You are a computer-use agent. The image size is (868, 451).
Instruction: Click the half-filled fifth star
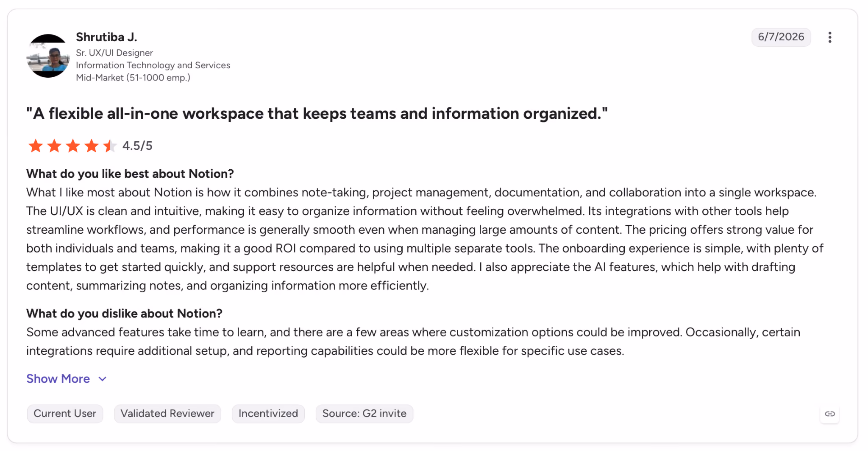(110, 146)
